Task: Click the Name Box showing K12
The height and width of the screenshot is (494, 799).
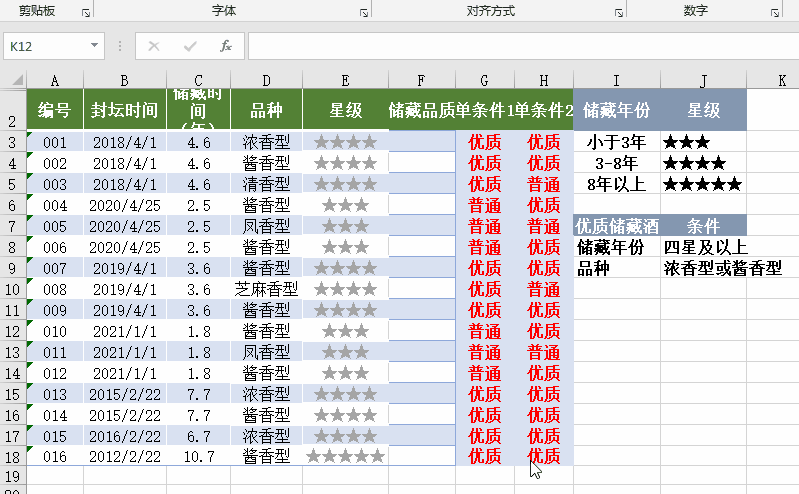Action: [x=45, y=46]
